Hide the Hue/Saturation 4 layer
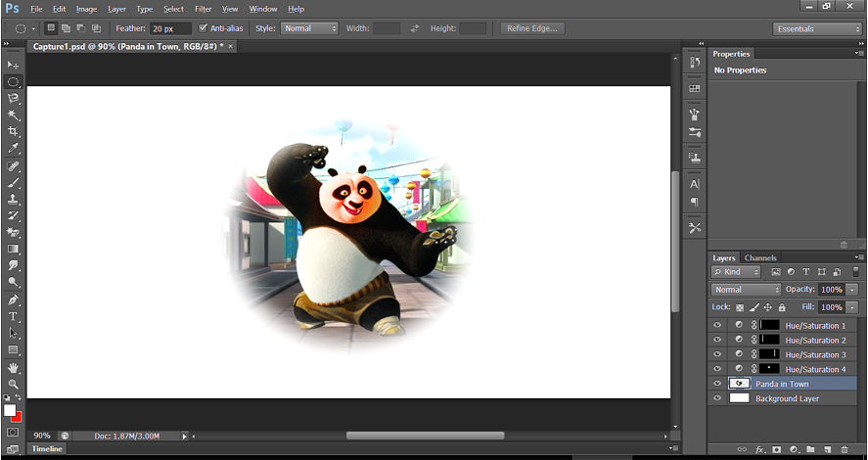Image resolution: width=868 pixels, height=460 pixels. tap(717, 369)
